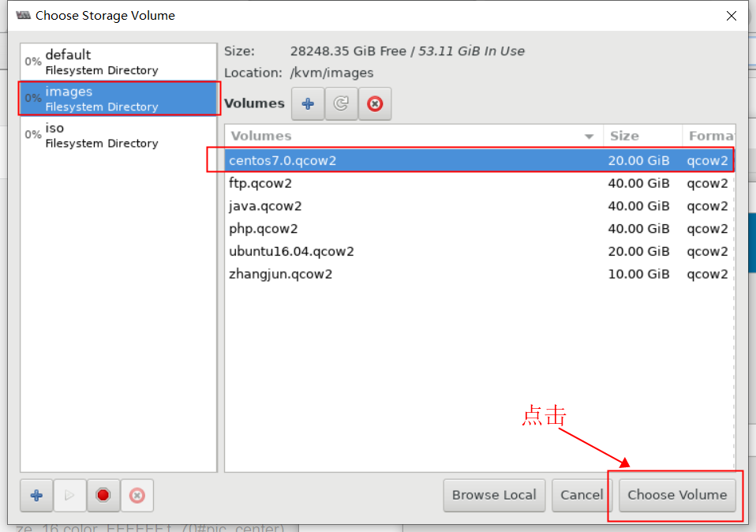Click the dialog title bar icon
This screenshot has width=756, height=532.
point(23,16)
